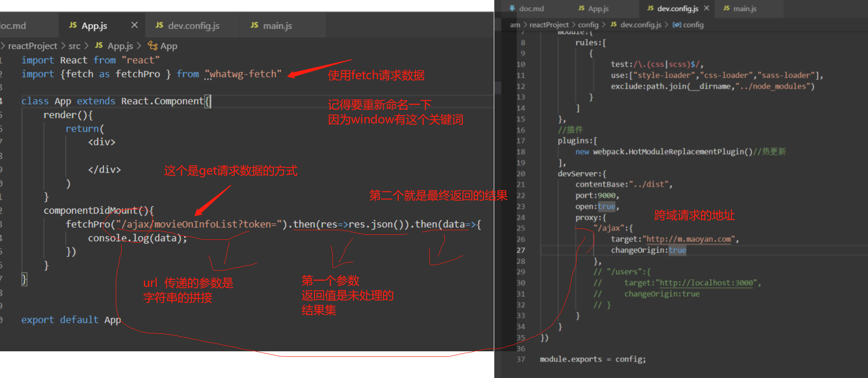Image resolution: width=868 pixels, height=378 pixels.
Task: Click "rules:[" in config file
Action: click(590, 43)
